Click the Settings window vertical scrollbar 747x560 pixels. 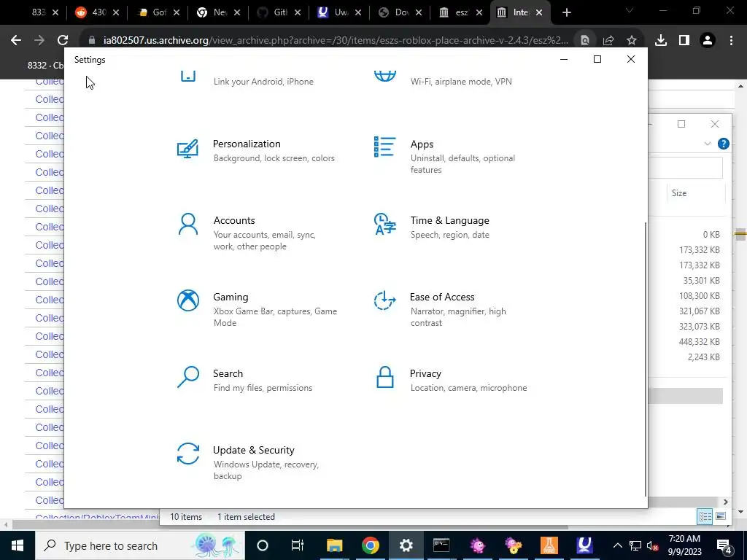[646, 359]
